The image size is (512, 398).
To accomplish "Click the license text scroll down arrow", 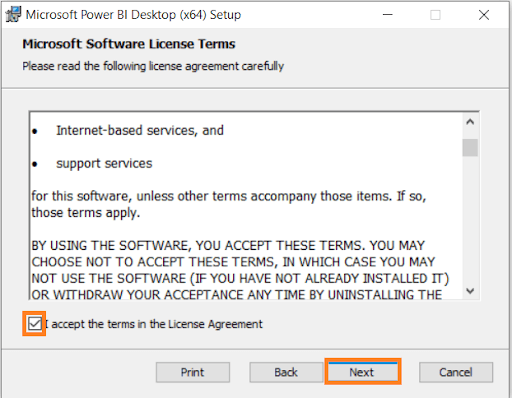I will 470,291.
